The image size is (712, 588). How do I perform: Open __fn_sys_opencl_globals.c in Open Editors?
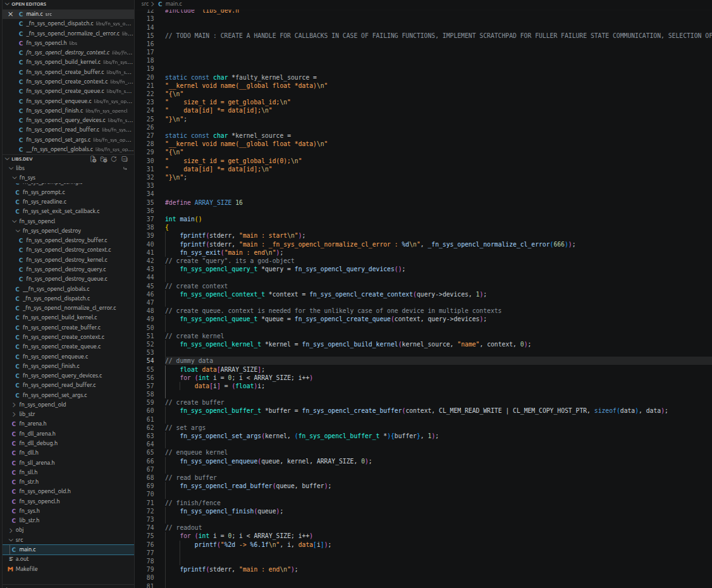68,149
